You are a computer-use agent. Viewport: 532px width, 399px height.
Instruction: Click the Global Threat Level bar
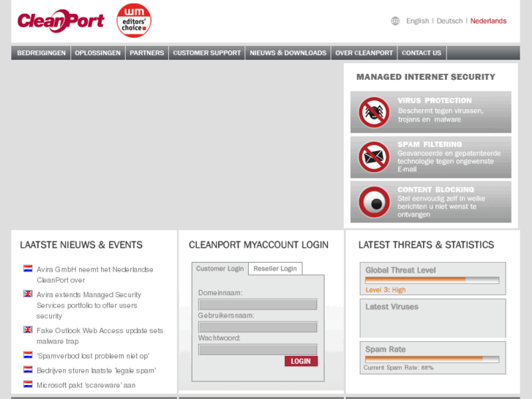coord(432,280)
